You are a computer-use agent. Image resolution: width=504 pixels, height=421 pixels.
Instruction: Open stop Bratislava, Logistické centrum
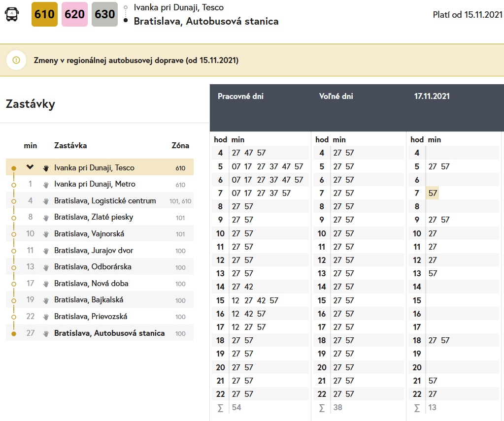pos(105,201)
